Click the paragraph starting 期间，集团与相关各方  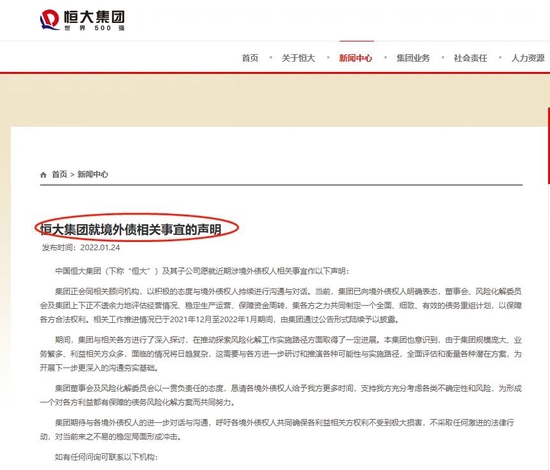tap(281, 354)
